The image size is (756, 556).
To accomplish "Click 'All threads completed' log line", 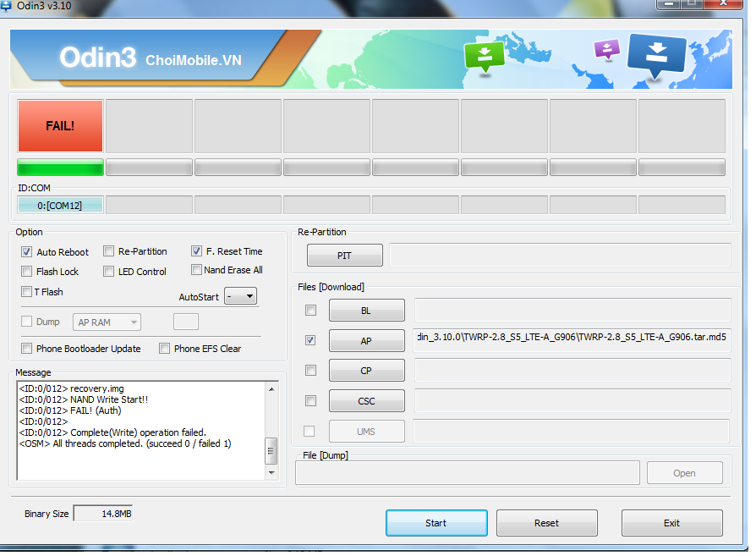I will click(125, 443).
